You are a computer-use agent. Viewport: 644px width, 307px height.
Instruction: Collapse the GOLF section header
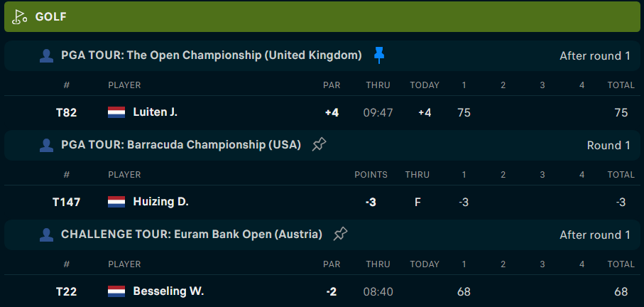point(322,17)
